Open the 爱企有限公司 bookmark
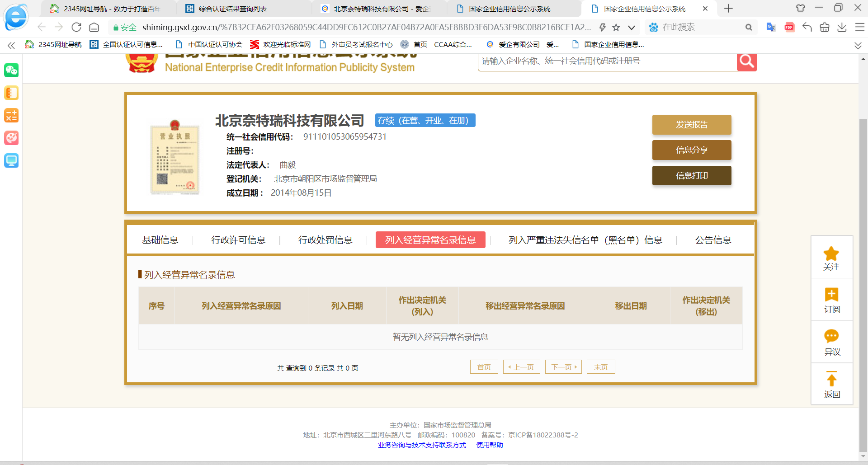 [x=523, y=44]
